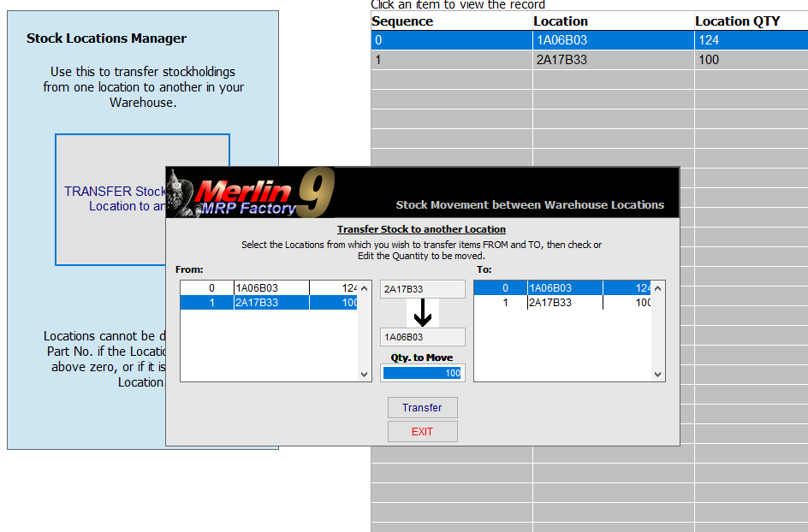
Task: Click the destination location field showing 1A06B03
Action: [423, 337]
